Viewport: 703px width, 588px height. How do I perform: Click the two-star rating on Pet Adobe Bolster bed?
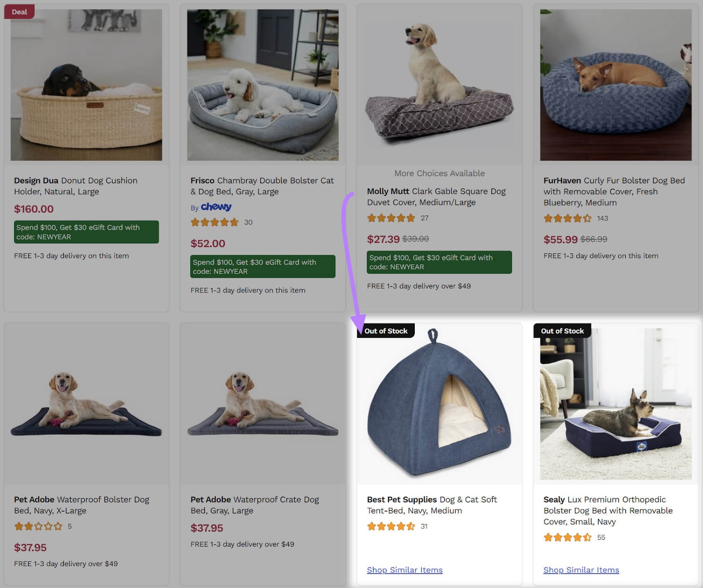39,526
